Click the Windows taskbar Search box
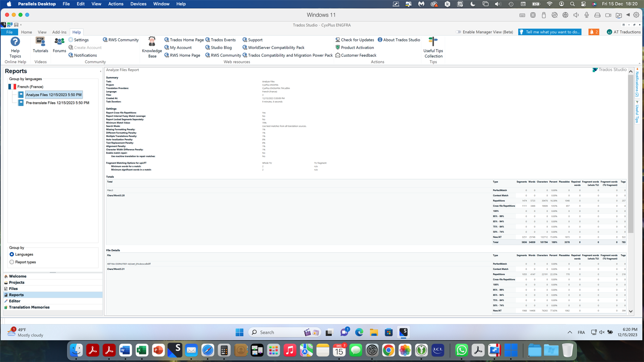The height and width of the screenshot is (362, 644). 285,332
